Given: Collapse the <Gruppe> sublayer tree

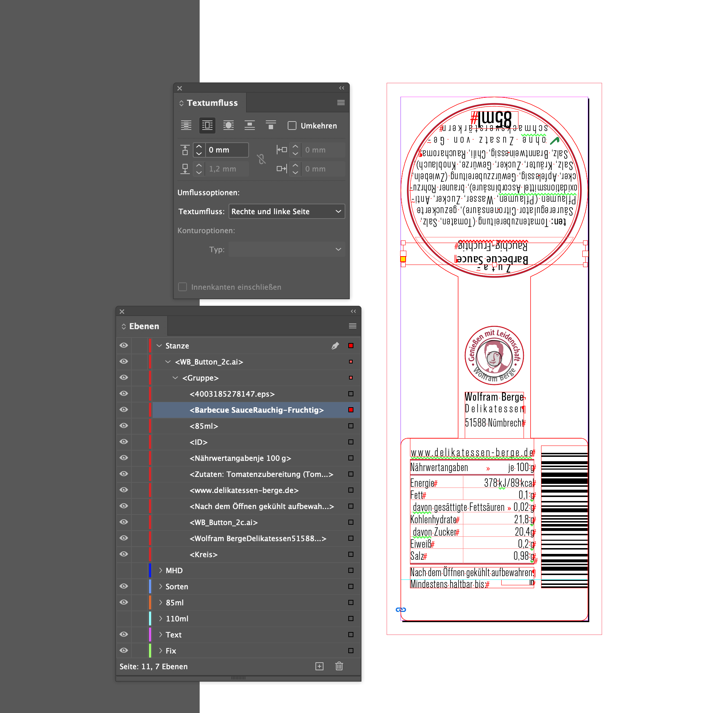Looking at the screenshot, I should pyautogui.click(x=175, y=378).
